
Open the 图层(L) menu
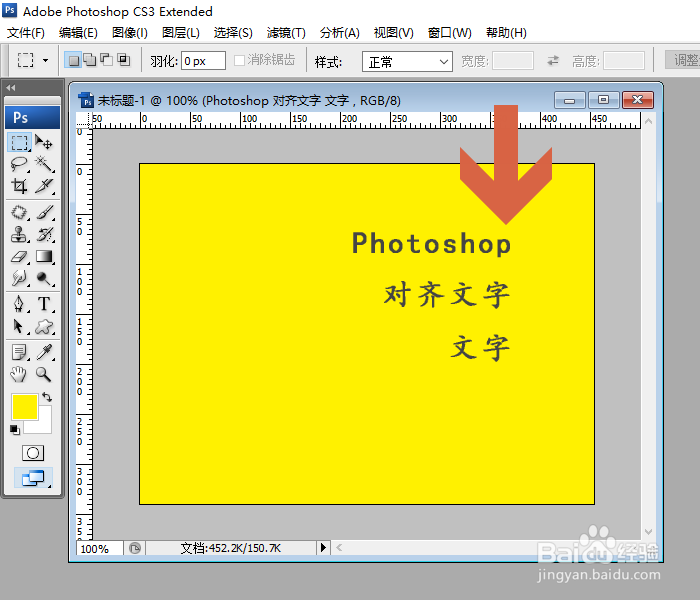click(x=180, y=33)
